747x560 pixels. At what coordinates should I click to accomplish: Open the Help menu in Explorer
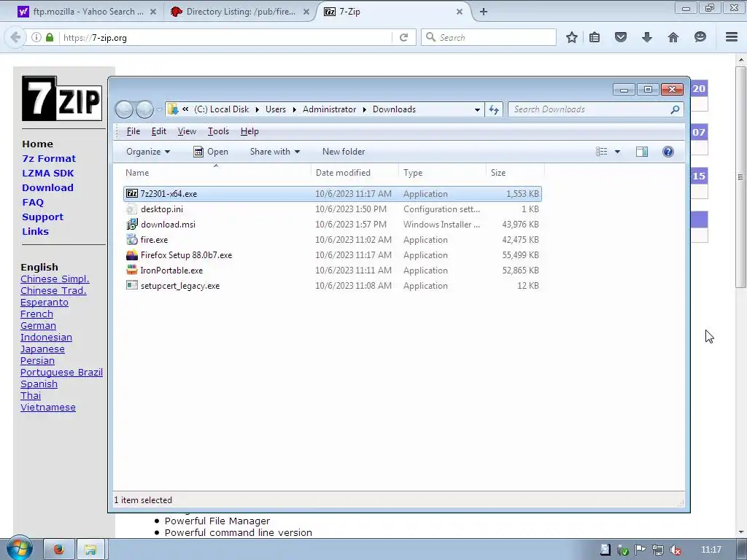tap(249, 131)
